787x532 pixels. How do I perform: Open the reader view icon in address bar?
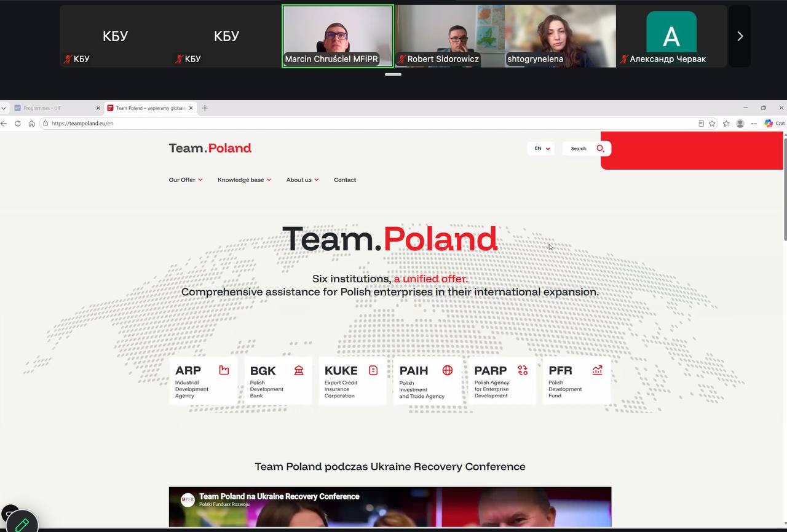[701, 123]
